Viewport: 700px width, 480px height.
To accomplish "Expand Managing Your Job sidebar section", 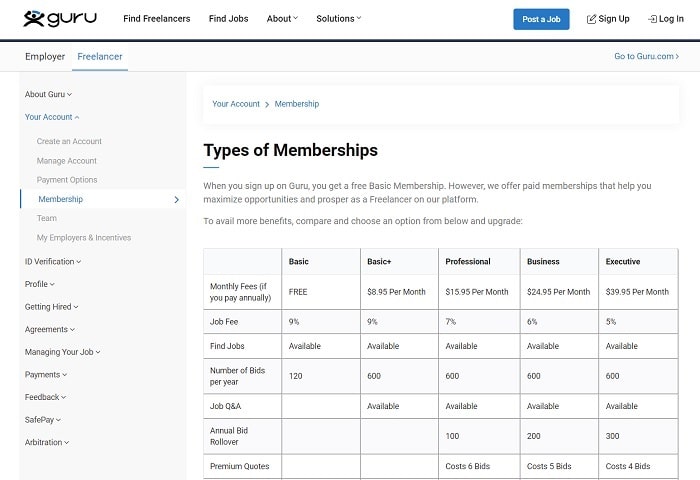I will click(x=62, y=352).
